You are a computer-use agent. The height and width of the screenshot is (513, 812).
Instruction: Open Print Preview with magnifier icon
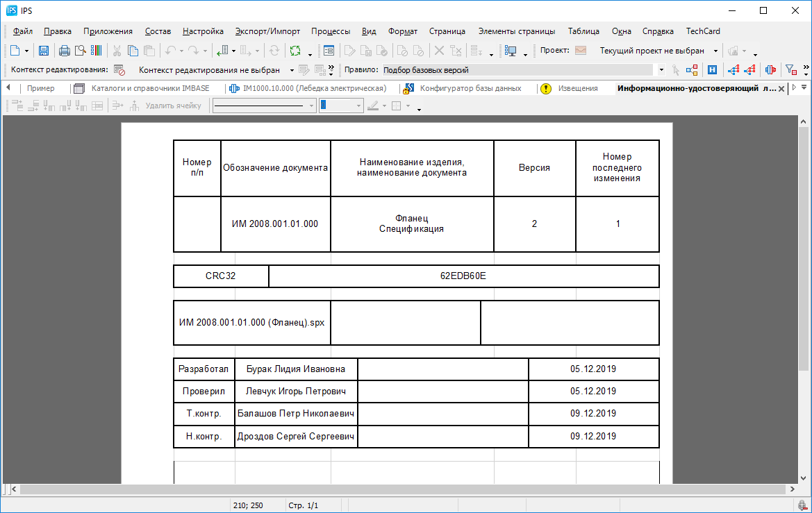pos(81,51)
